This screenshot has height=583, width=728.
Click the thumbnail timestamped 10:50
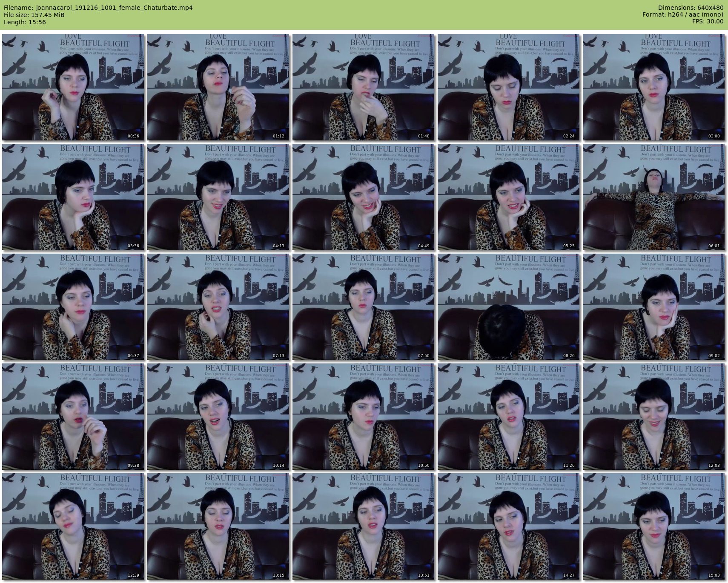(x=363, y=417)
